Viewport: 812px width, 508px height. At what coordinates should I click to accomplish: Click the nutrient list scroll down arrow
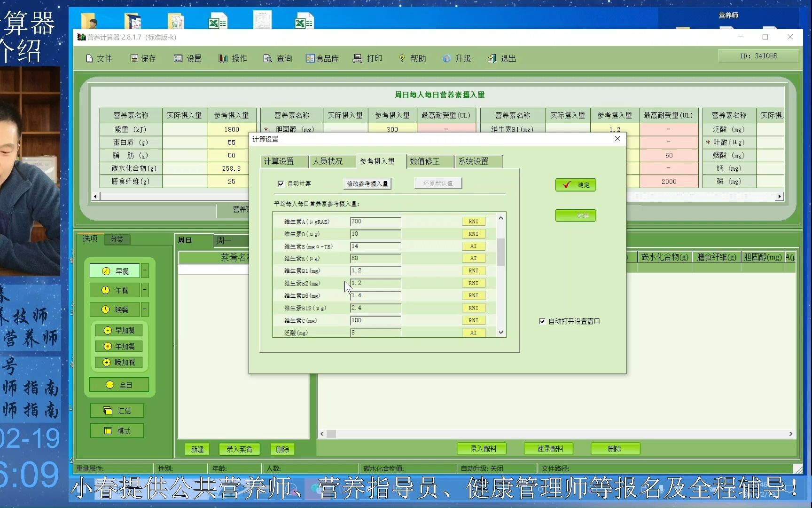pyautogui.click(x=501, y=332)
